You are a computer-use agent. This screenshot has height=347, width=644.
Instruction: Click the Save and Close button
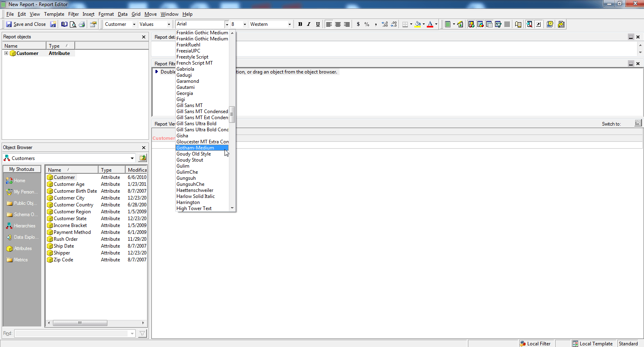pos(26,24)
